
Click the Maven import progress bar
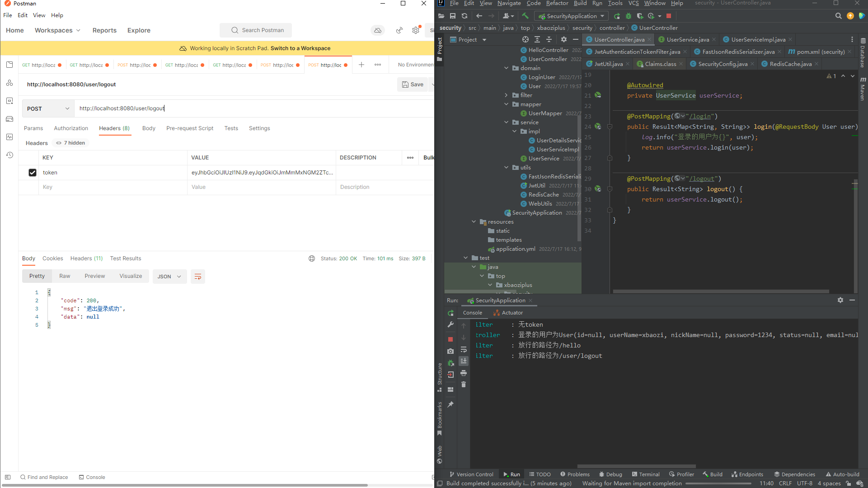pyautogui.click(x=718, y=483)
